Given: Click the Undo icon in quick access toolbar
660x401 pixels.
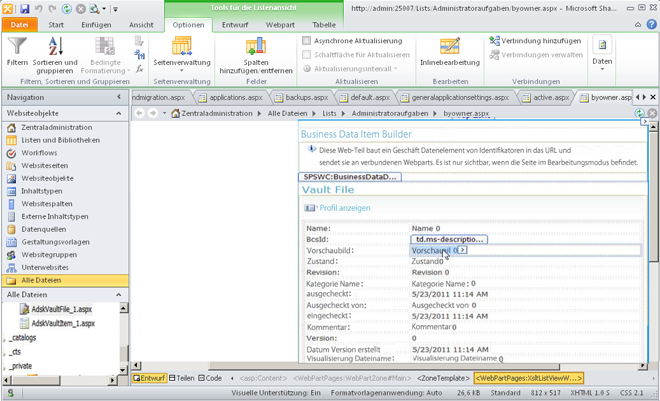Looking at the screenshot, I should pyautogui.click(x=39, y=8).
